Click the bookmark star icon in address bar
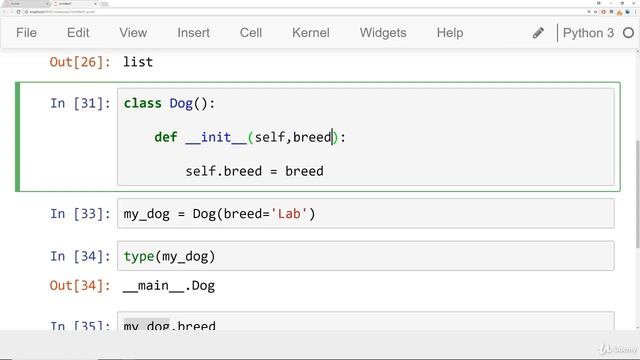Image resolution: width=640 pixels, height=360 pixels. coord(596,12)
